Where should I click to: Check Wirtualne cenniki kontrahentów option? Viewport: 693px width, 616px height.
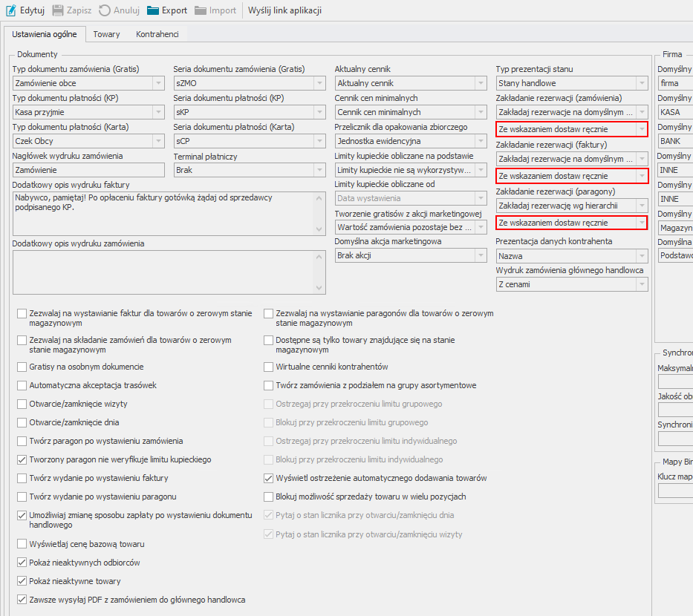270,367
